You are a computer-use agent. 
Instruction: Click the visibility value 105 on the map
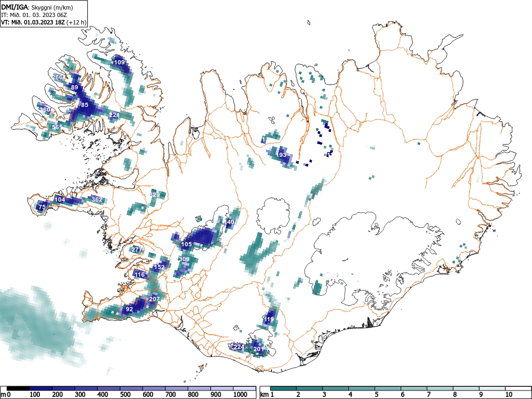coord(186,244)
